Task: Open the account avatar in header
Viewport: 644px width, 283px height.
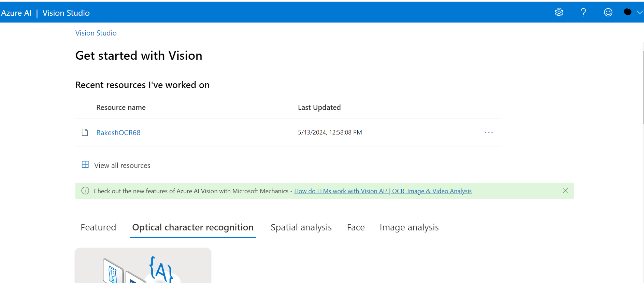Action: 628,12
